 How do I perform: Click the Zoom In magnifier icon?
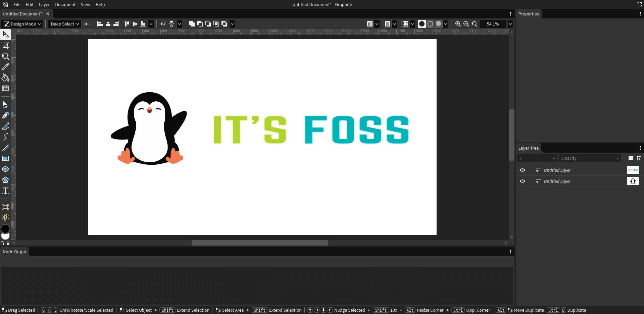458,24
